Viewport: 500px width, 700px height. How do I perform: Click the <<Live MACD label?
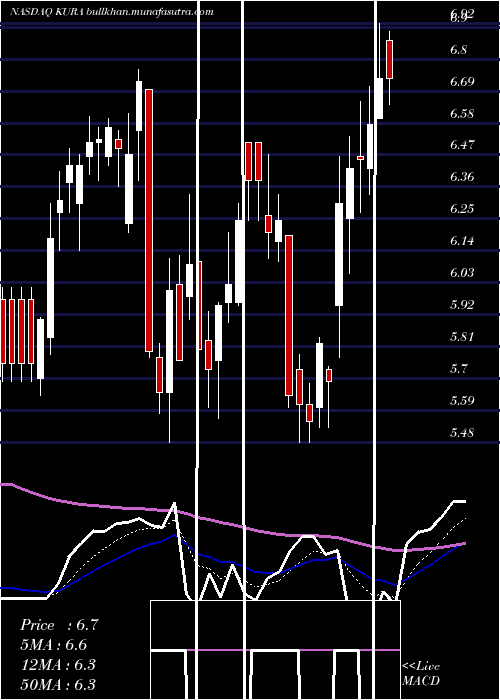[x=421, y=673]
